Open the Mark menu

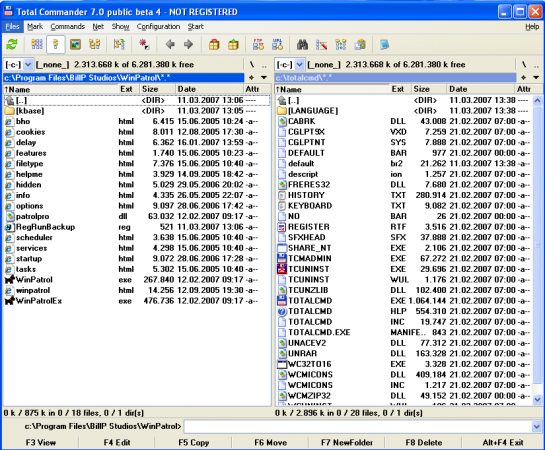[x=35, y=27]
